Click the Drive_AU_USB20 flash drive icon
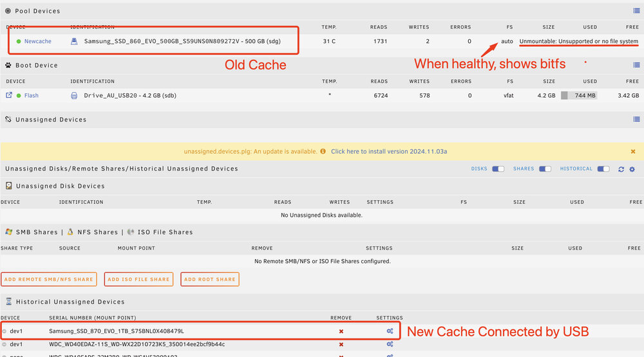Viewport: 644px width, 357px height. click(x=74, y=96)
